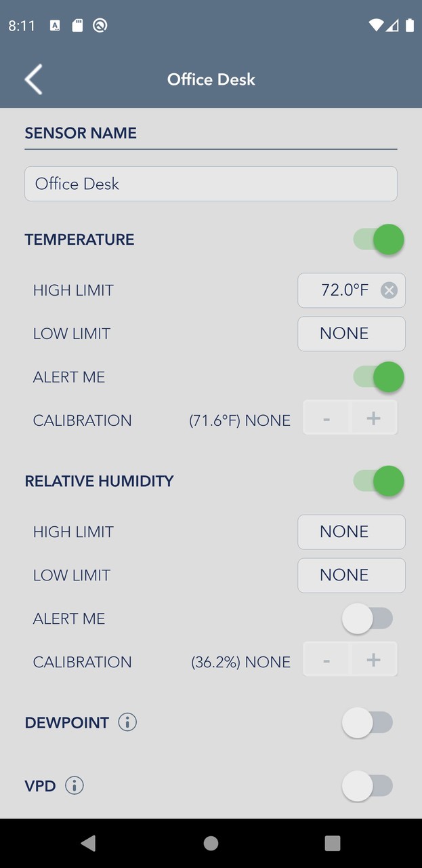Image resolution: width=422 pixels, height=868 pixels.
Task: Open the temperature high limit setting
Action: click(342, 290)
